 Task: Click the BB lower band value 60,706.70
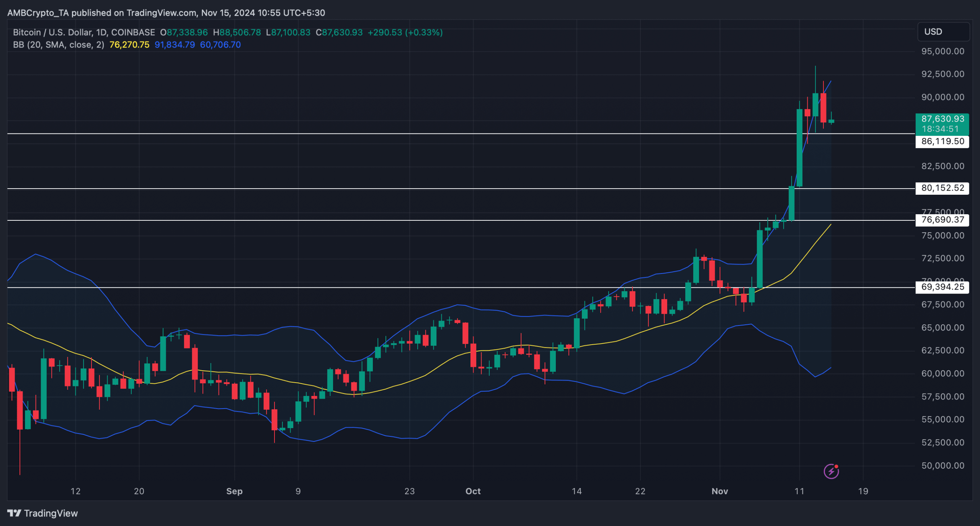coord(220,45)
